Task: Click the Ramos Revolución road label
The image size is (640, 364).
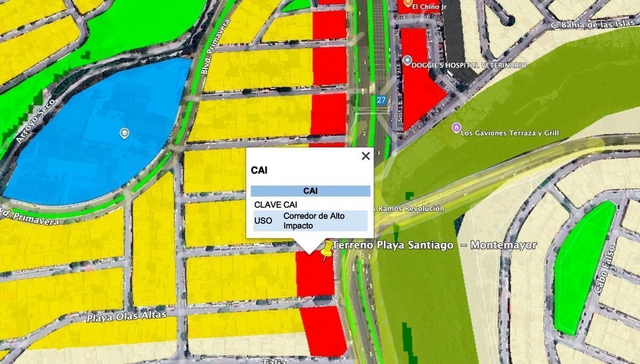Action: click(x=411, y=208)
